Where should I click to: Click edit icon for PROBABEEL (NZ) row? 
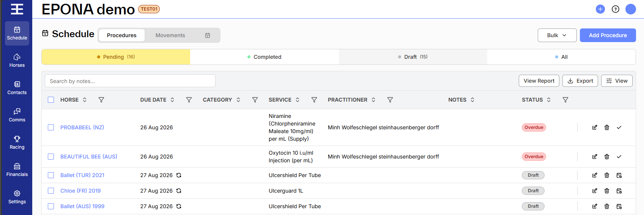[595, 127]
